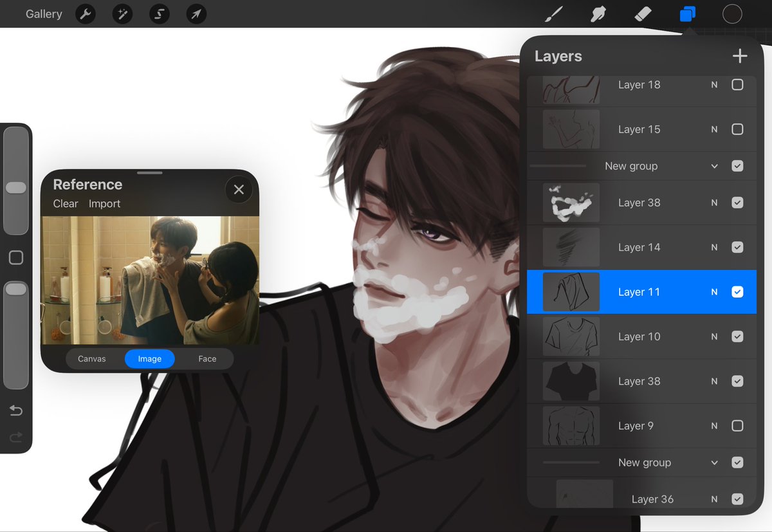Tap the redo arrow in sidebar

(x=16, y=437)
